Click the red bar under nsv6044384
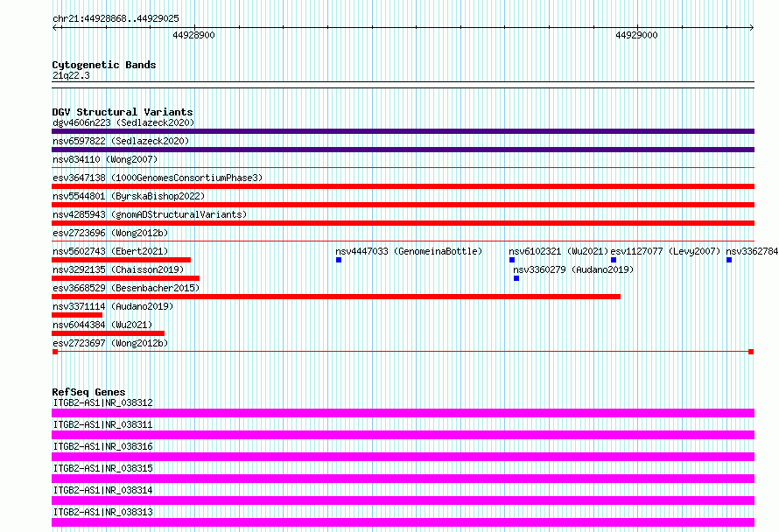Screen dimensions: 779x532 108,333
